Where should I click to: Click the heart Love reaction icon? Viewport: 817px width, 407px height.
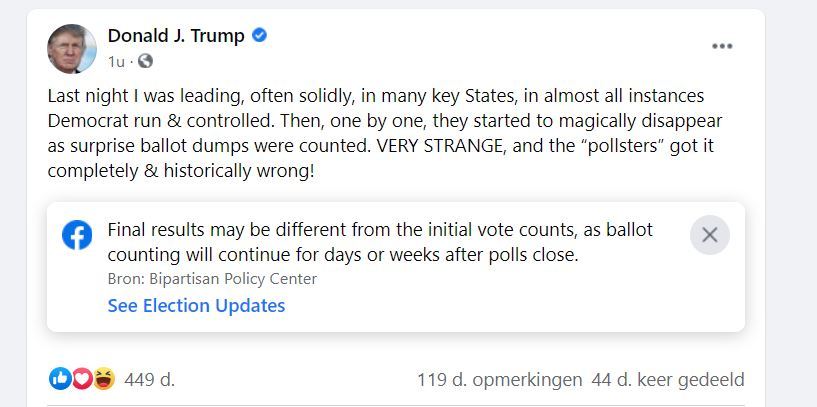click(x=82, y=379)
